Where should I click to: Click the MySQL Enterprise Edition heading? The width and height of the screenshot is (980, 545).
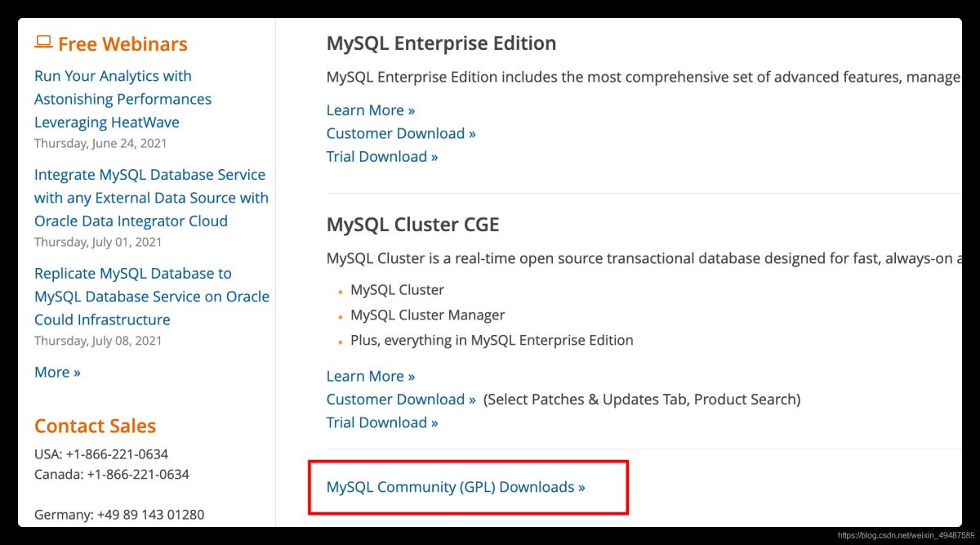point(441,43)
